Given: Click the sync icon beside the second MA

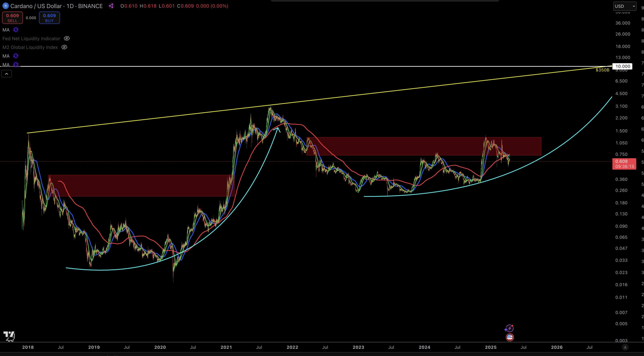Looking at the screenshot, I should pyautogui.click(x=16, y=56).
